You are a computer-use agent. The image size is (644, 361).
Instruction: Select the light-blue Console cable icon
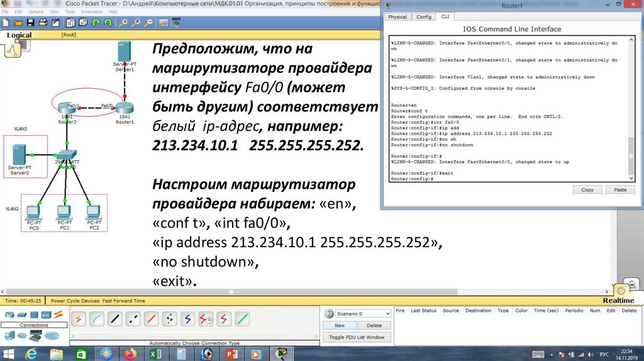[x=96, y=319]
